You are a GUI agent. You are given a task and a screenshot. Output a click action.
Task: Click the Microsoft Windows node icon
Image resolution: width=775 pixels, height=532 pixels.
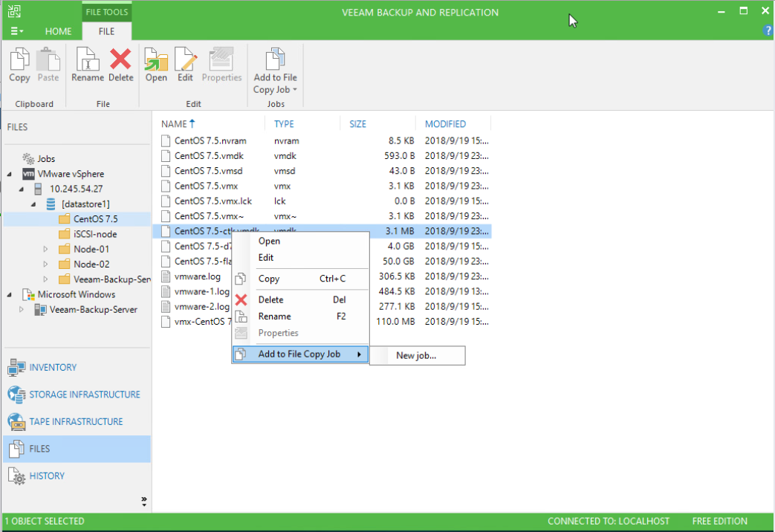pos(28,295)
